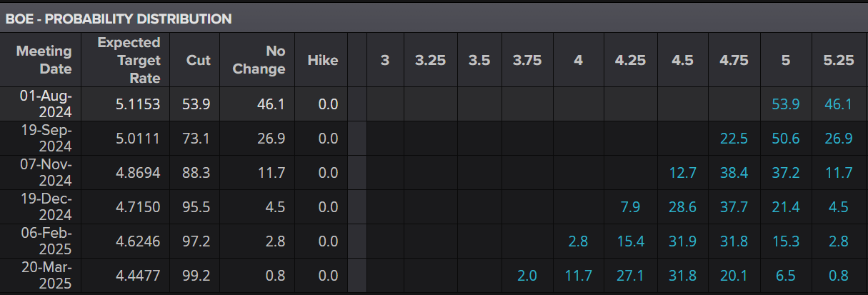
Task: Select the Hike column header
Action: click(x=323, y=60)
